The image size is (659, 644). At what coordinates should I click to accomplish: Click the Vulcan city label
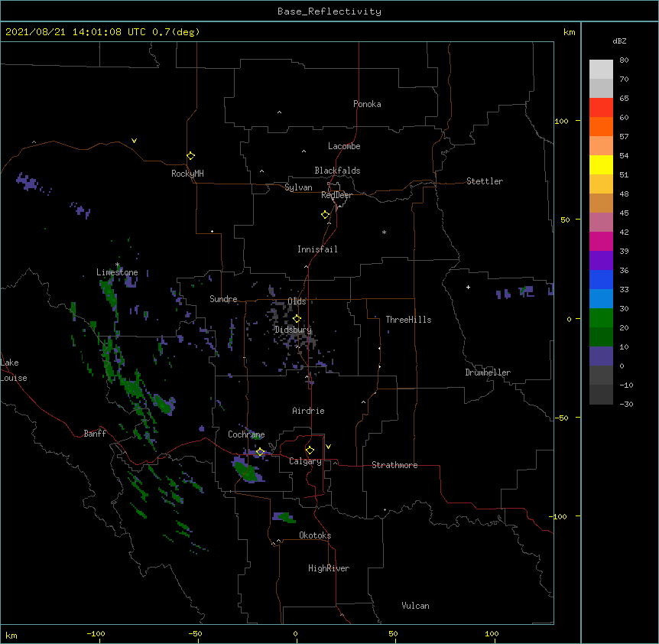(x=415, y=606)
